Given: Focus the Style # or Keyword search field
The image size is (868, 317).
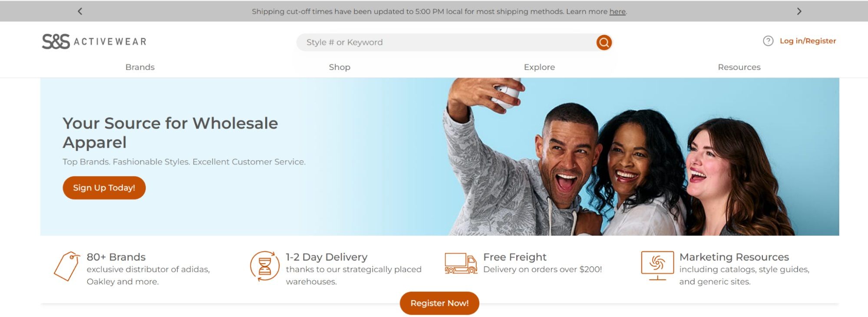Looking at the screenshot, I should pos(447,42).
